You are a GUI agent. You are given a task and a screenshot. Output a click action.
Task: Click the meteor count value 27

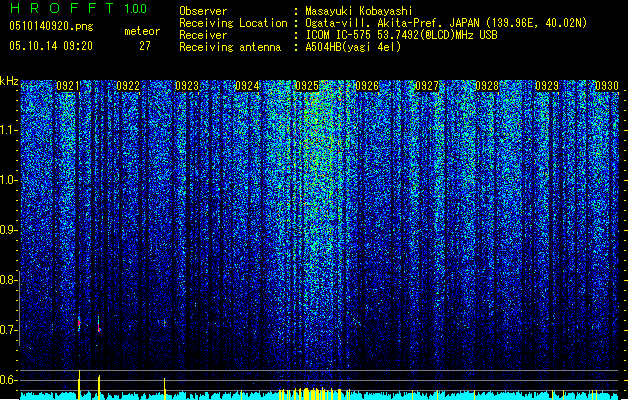pos(145,46)
